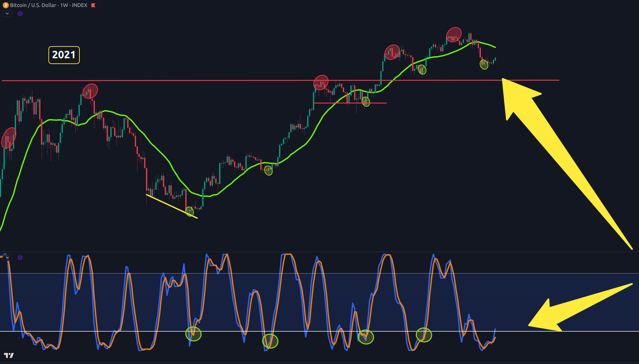Image resolution: width=639 pixels, height=364 pixels.
Task: Click the Bitcoin logo in the symbol title
Action: pos(6,5)
